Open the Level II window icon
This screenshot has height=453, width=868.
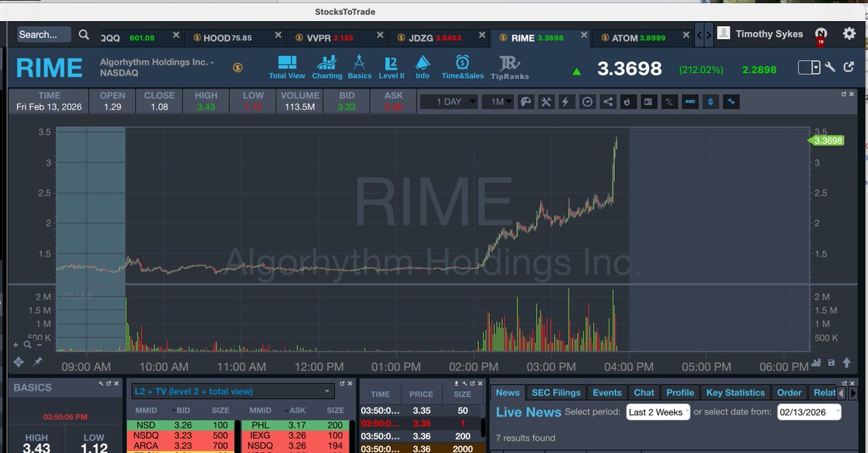(x=391, y=66)
